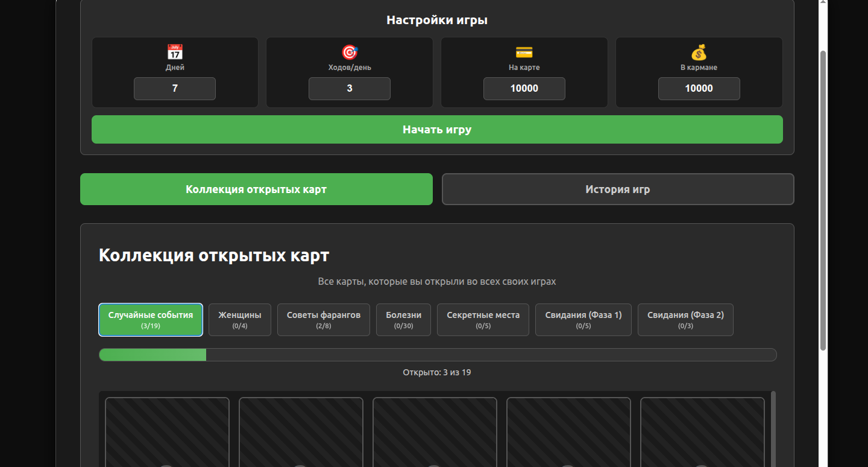Click the calendar icon above Дней

175,52
